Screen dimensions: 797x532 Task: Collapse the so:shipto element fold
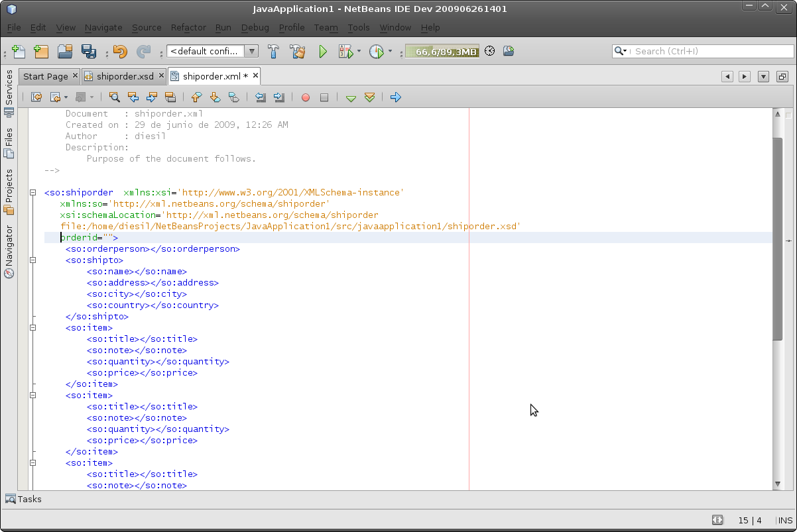pos(32,260)
